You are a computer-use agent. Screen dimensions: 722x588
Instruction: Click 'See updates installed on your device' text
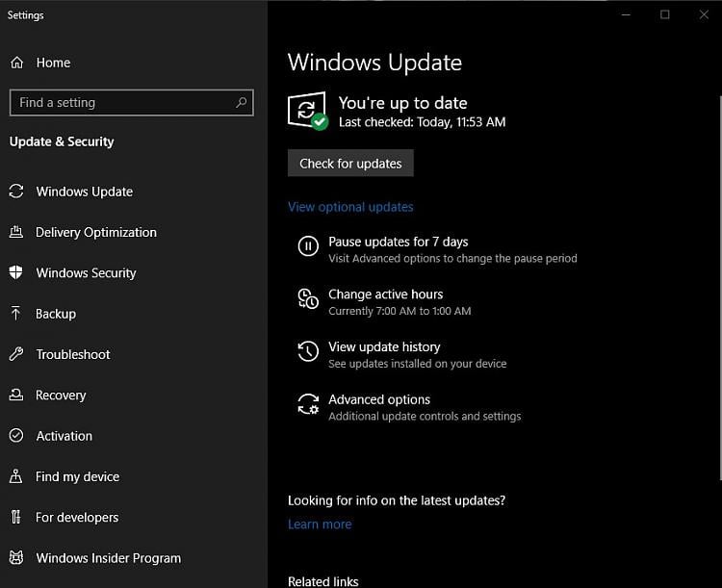(x=417, y=364)
